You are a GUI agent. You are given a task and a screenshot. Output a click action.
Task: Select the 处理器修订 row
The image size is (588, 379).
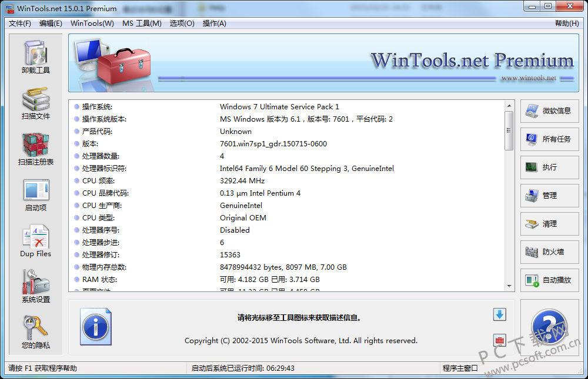coord(287,255)
